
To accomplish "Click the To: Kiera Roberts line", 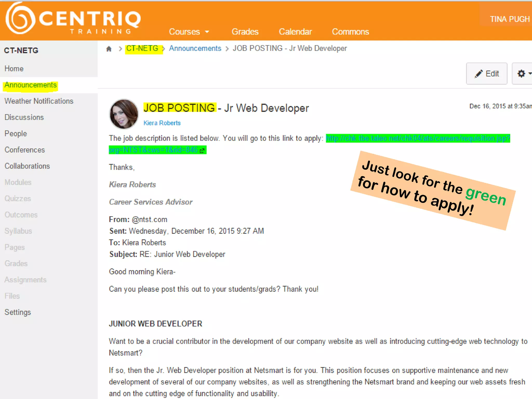I will 137,243.
